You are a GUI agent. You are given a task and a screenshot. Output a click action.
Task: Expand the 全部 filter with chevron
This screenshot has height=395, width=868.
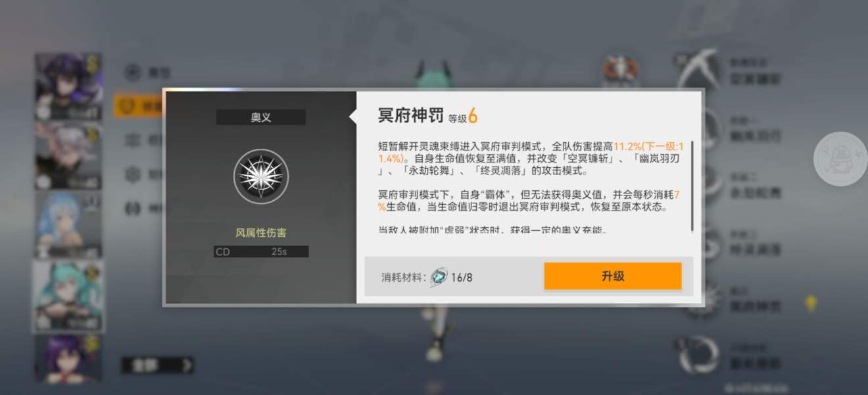(x=158, y=365)
